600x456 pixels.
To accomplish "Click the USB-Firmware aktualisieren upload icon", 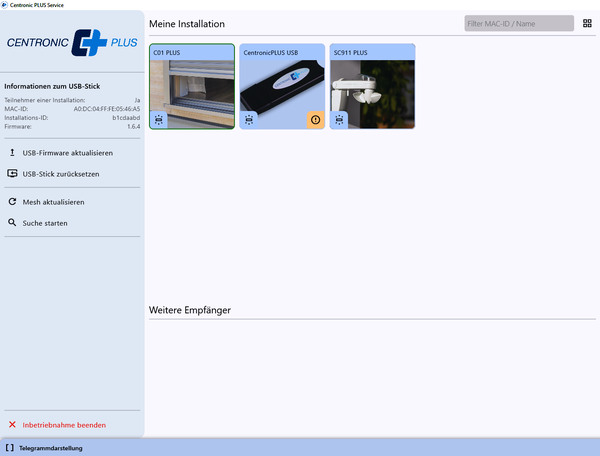I will 12,153.
